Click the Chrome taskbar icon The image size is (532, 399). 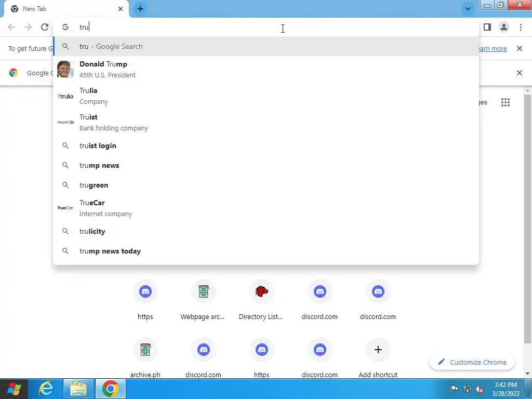pos(111,389)
